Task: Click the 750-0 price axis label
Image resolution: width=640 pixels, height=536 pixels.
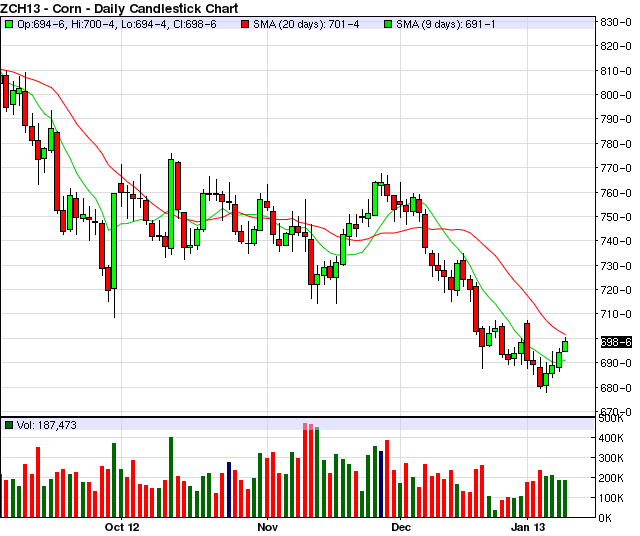Action: (x=616, y=217)
